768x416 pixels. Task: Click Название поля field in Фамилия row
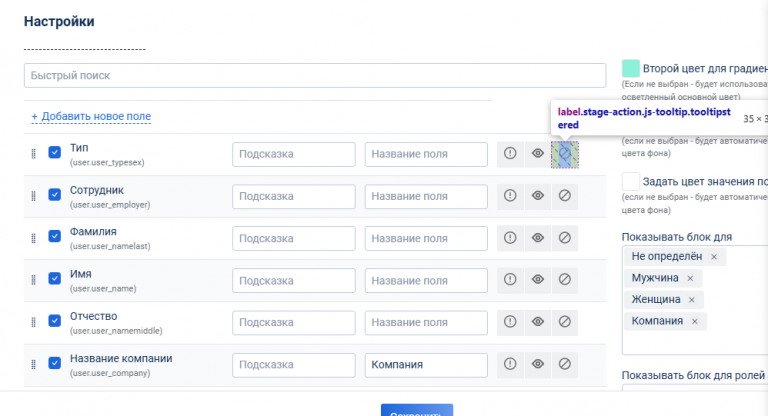click(x=426, y=239)
